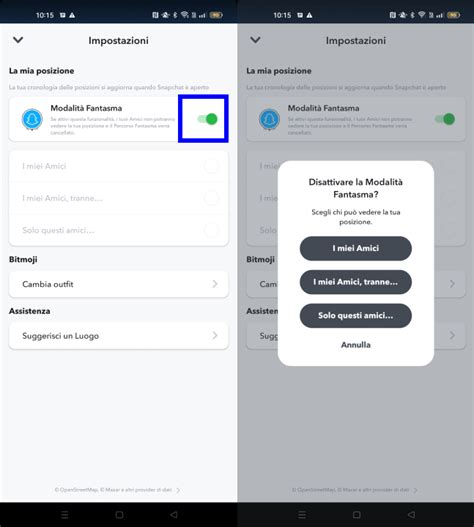Select the I miei Amici, tranne radio button
474x527 pixels.
211,198
